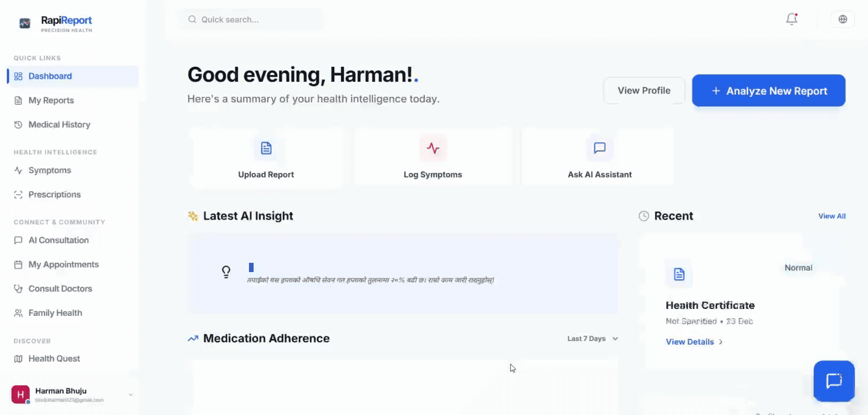Click the Nepali AI insight text
868x415 pixels.
click(x=371, y=280)
